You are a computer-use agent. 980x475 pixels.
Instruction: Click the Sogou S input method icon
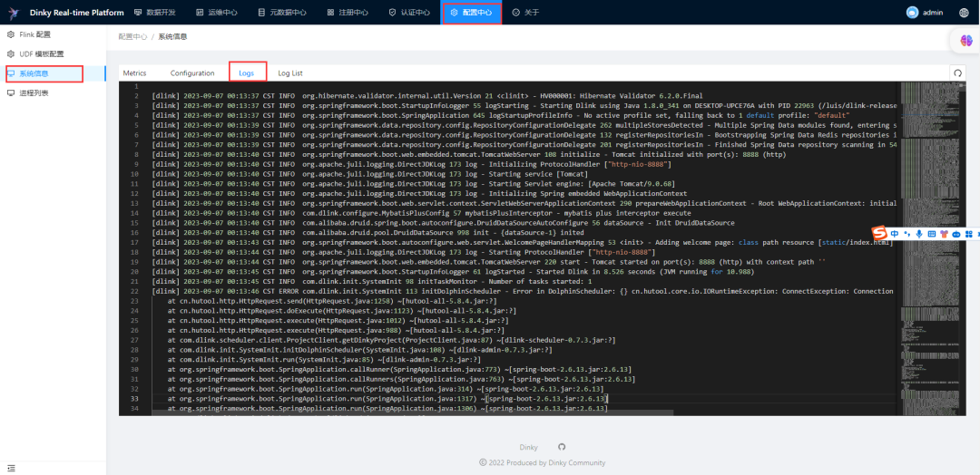coord(880,234)
